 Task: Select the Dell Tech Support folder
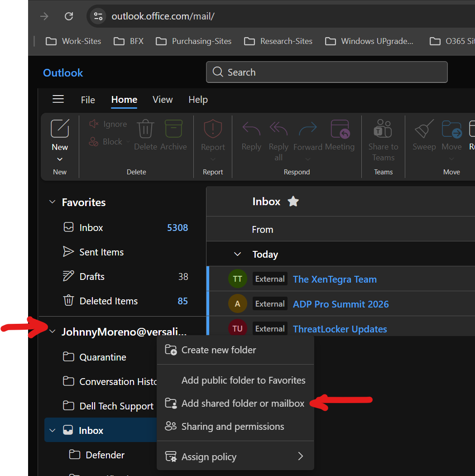101,406
